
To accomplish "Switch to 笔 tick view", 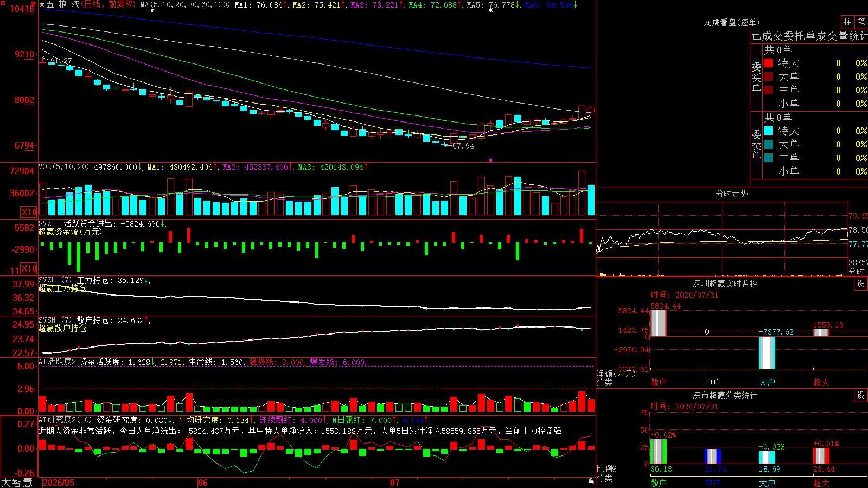I will point(861,22).
